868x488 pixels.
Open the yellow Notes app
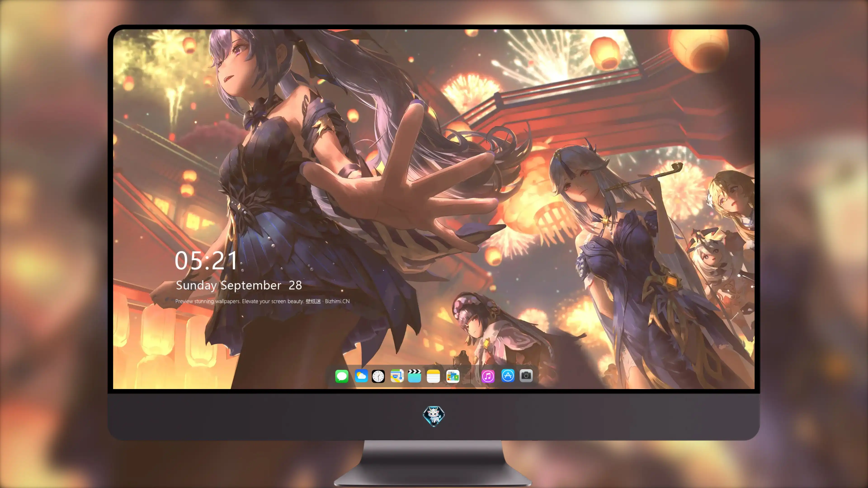[433, 376]
